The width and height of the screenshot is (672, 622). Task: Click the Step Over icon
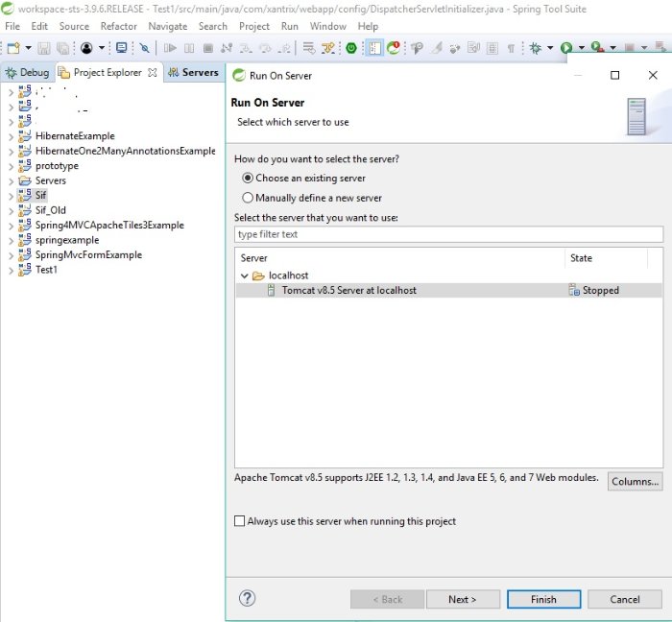265,48
